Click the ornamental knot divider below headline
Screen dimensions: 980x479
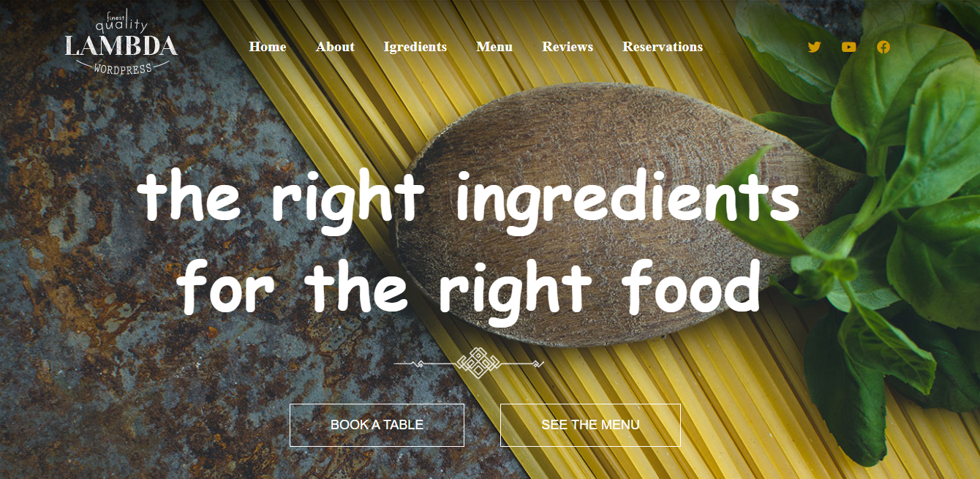click(469, 363)
